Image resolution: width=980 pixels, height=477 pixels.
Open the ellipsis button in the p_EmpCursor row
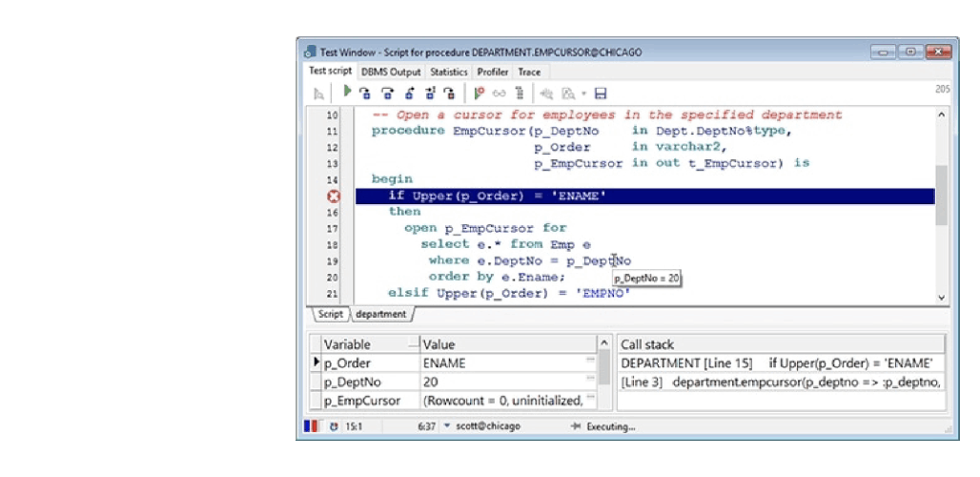point(591,397)
